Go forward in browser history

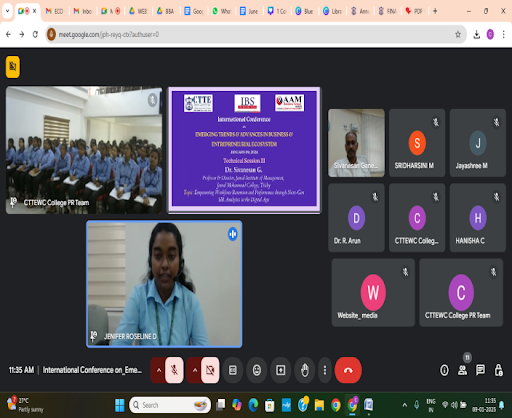click(x=22, y=34)
